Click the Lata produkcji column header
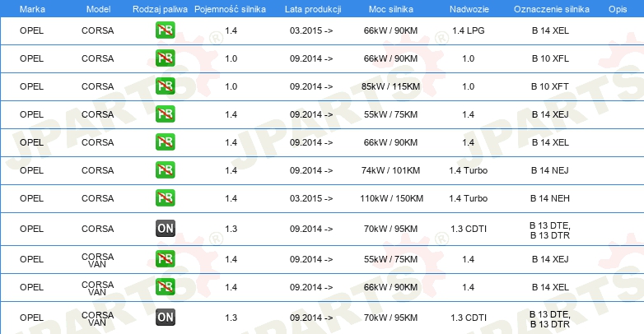 313,9
